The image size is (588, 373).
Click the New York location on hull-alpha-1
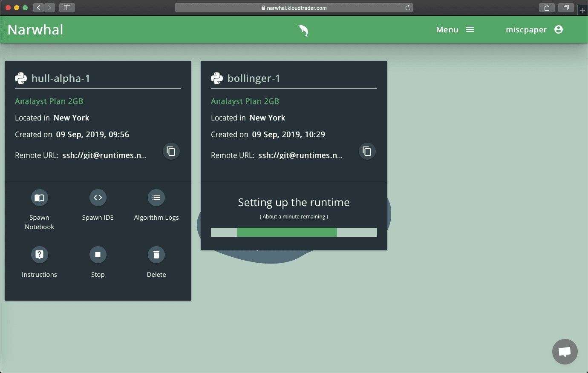72,118
